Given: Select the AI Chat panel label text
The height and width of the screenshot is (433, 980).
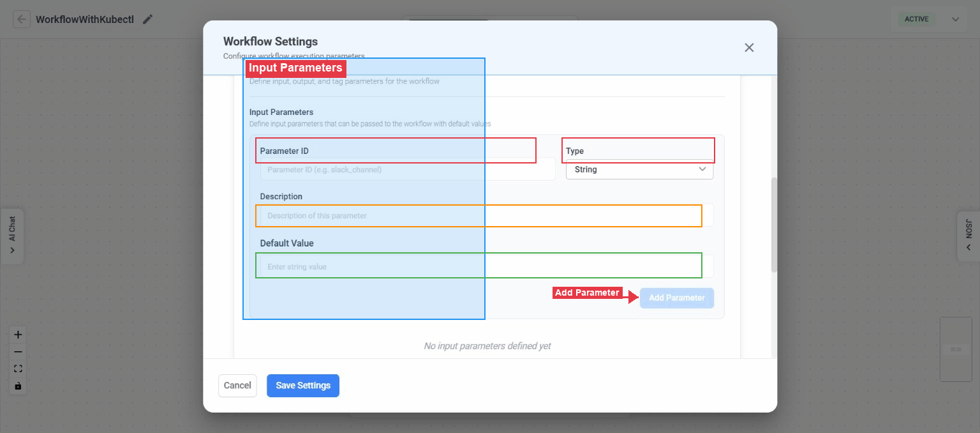Looking at the screenshot, I should tap(13, 231).
